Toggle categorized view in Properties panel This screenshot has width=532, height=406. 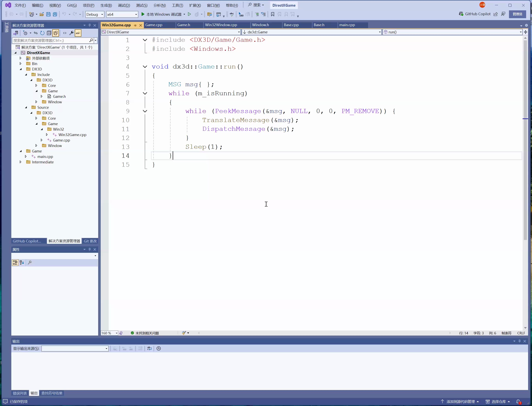15,263
